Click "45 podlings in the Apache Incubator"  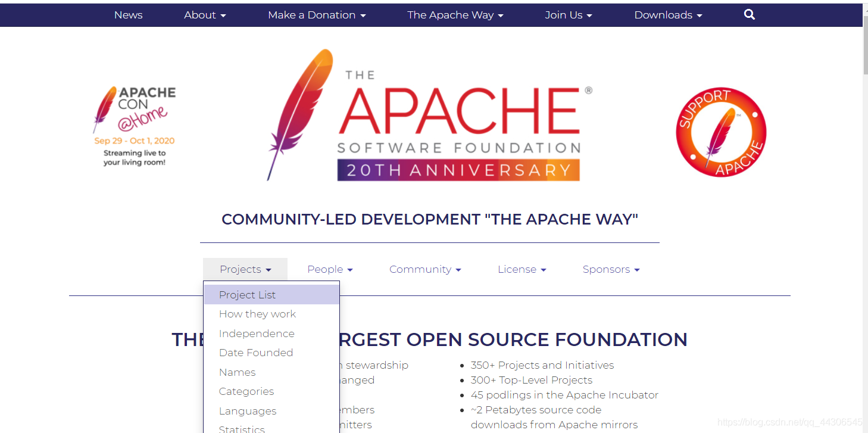click(564, 395)
